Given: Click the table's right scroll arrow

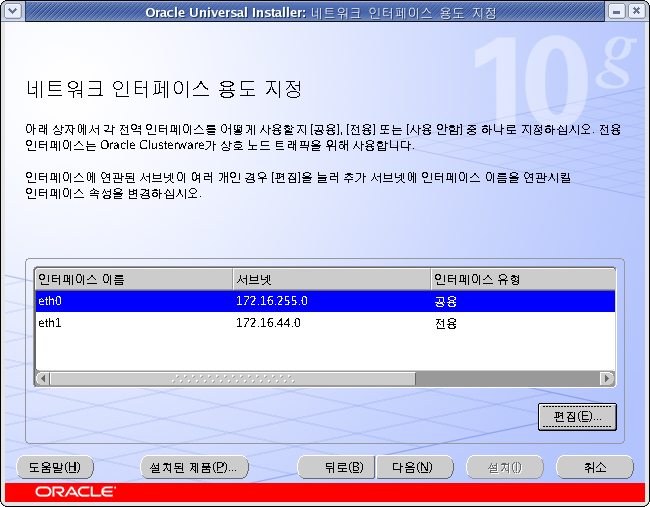Looking at the screenshot, I should [x=607, y=378].
